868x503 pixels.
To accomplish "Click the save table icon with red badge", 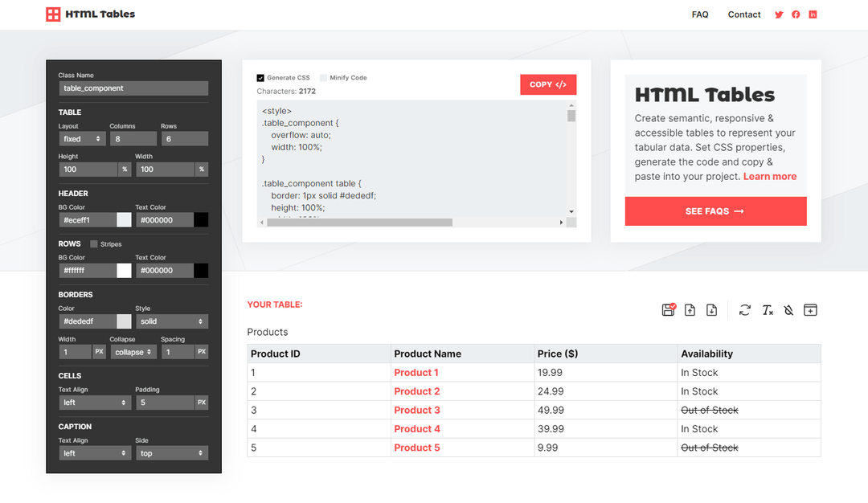I will point(669,309).
